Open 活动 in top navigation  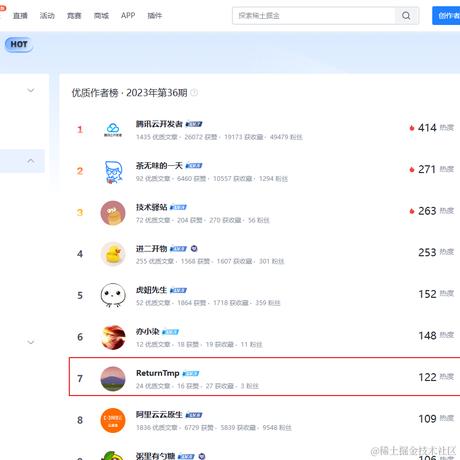click(47, 16)
